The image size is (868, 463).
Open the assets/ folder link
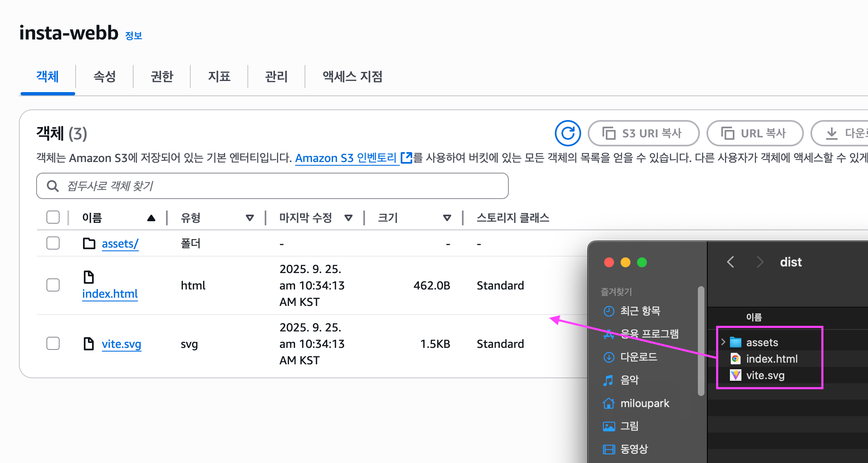[x=120, y=243]
